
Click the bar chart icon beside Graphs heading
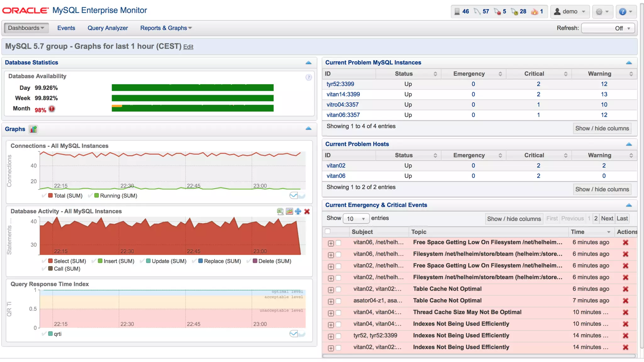[33, 129]
